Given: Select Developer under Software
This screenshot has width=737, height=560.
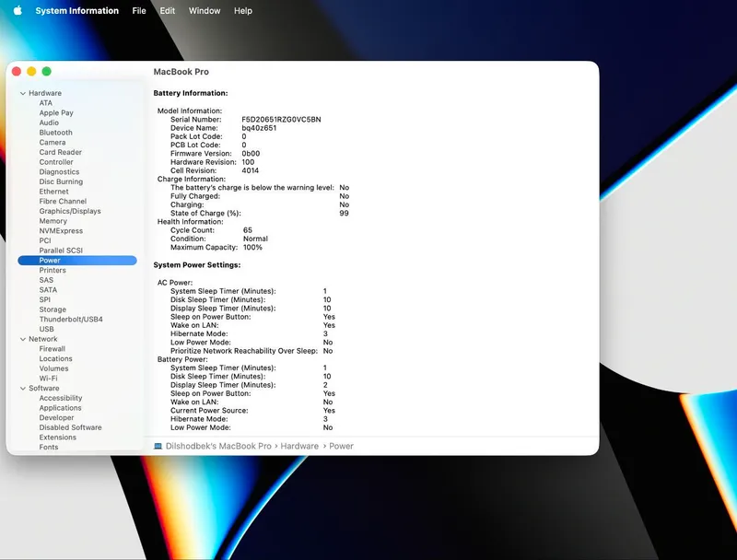Looking at the screenshot, I should pos(56,417).
